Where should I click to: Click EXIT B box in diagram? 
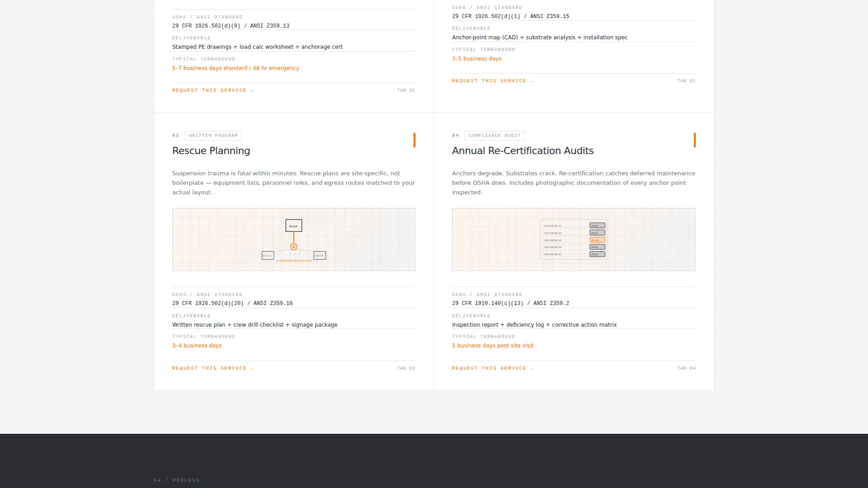tap(320, 256)
